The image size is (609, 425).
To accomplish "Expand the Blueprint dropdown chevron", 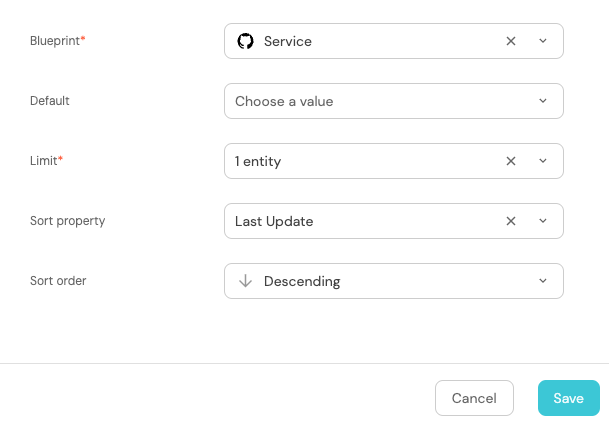I will pos(543,41).
